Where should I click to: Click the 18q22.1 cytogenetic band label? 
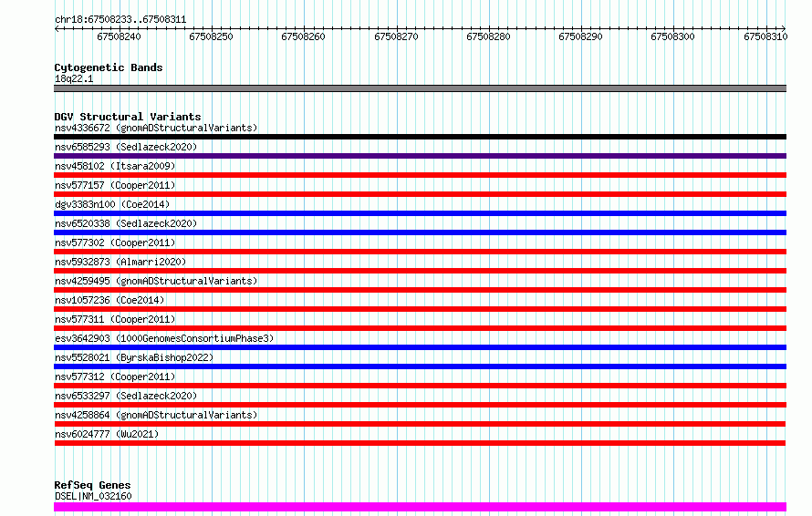point(74,78)
